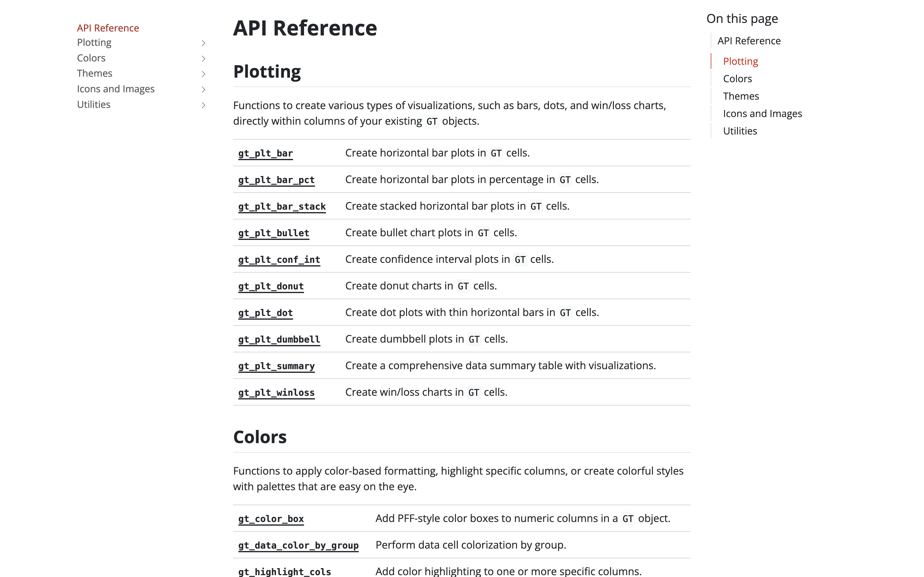Open the gt_plt_dumbbell function link
Image resolution: width=924 pixels, height=577 pixels.
tap(279, 339)
